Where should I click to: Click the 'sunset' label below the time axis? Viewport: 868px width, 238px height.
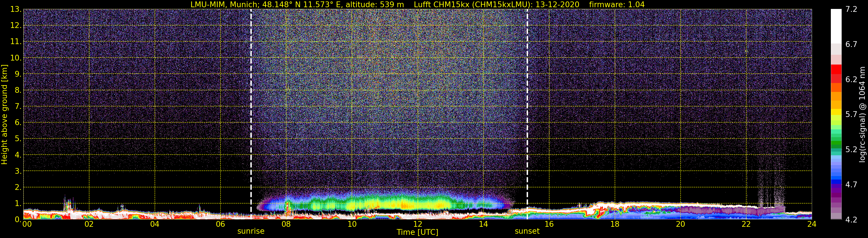pos(527,231)
